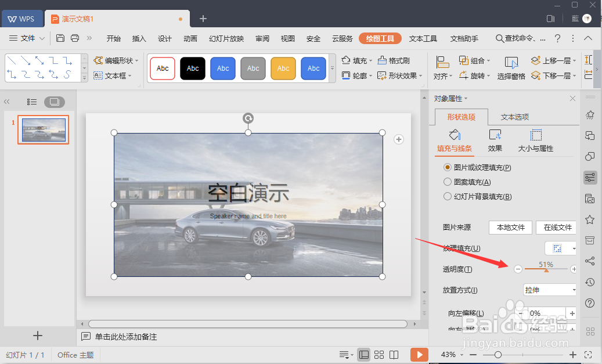The height and width of the screenshot is (364, 602).
Task: Open the 设计 ribbon tab
Action: coord(165,38)
